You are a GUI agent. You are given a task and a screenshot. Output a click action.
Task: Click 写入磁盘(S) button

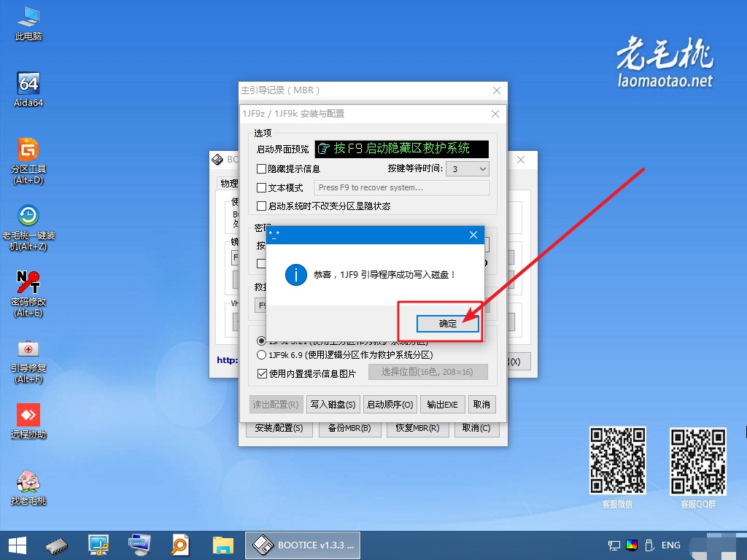(x=333, y=404)
